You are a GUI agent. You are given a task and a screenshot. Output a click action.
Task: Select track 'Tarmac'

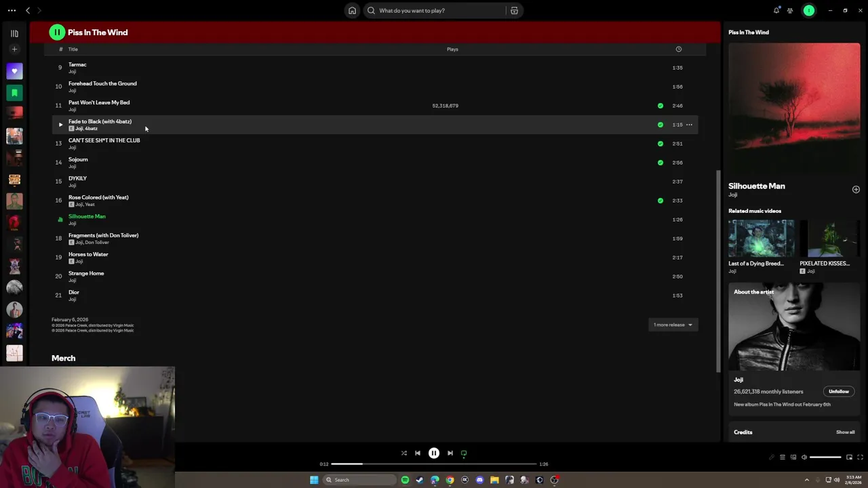pos(77,64)
